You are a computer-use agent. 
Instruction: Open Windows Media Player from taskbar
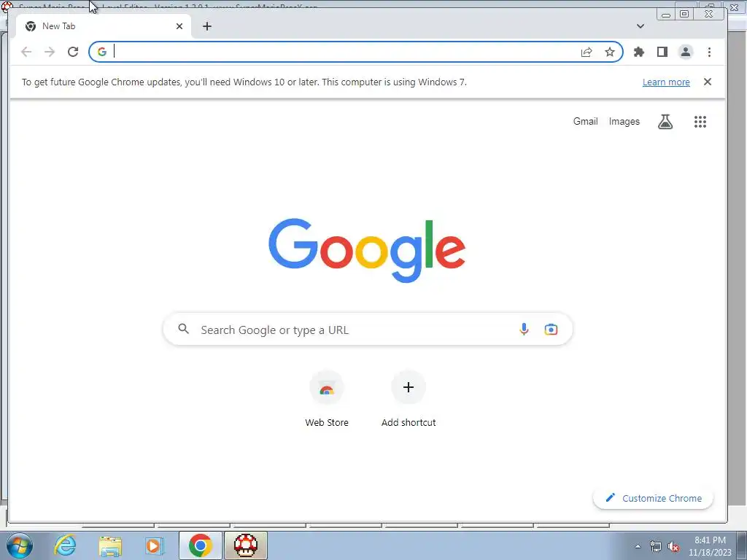click(154, 545)
